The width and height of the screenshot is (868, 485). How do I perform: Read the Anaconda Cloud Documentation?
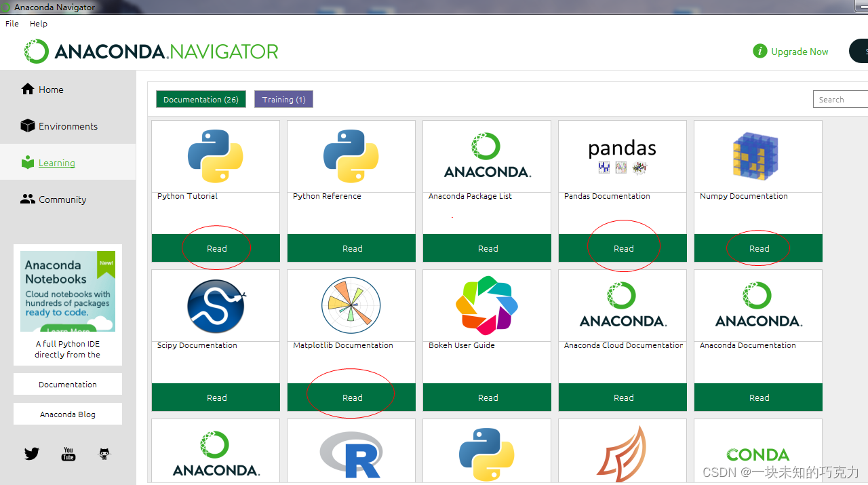pos(623,397)
